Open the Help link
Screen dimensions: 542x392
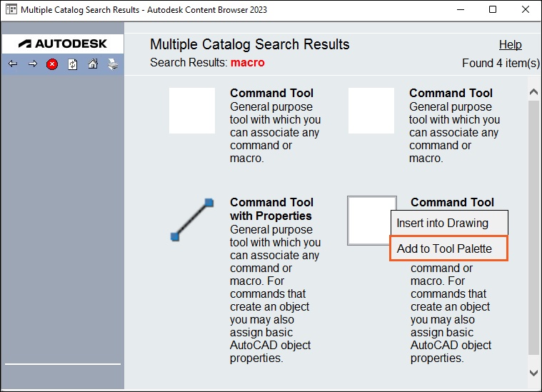tap(510, 44)
